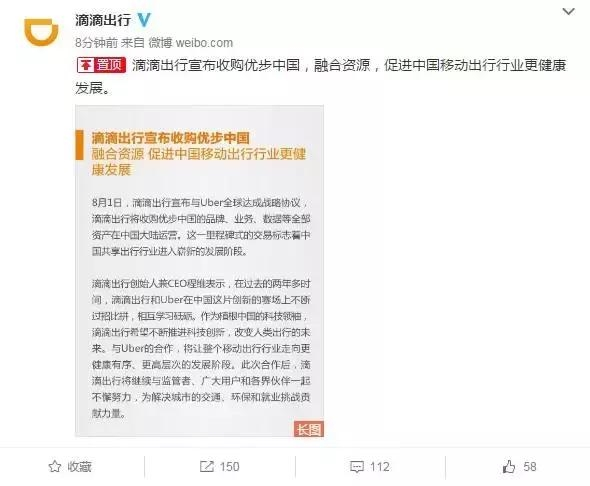The image size is (590, 486).
Task: Open the 微博 weibo.com source link
Action: (191, 43)
